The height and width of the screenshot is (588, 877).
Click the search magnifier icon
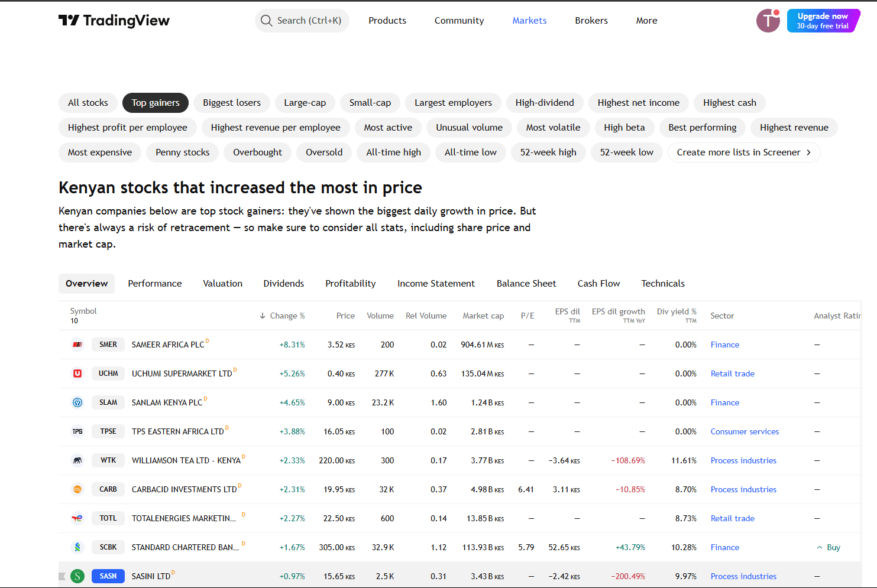click(x=266, y=20)
